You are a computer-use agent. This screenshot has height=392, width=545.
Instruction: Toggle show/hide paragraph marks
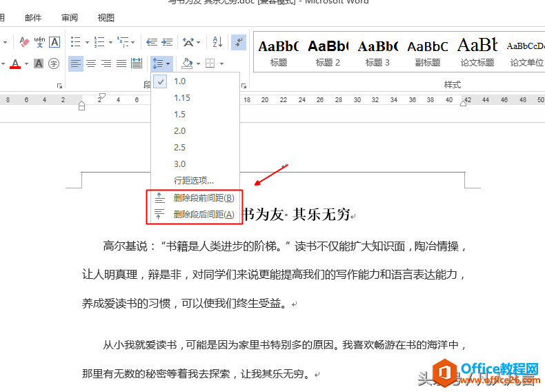(x=239, y=42)
